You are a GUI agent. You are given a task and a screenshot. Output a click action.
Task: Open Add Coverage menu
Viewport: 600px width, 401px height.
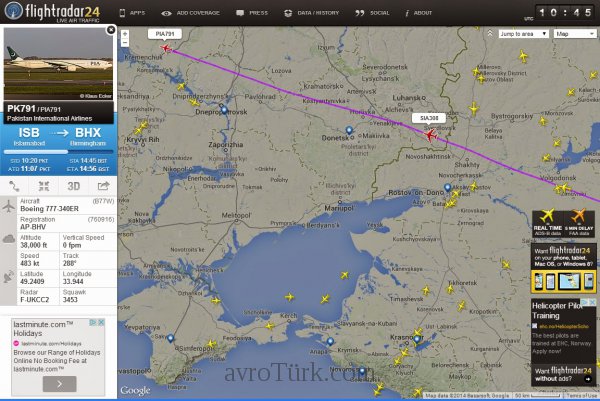[x=190, y=13]
